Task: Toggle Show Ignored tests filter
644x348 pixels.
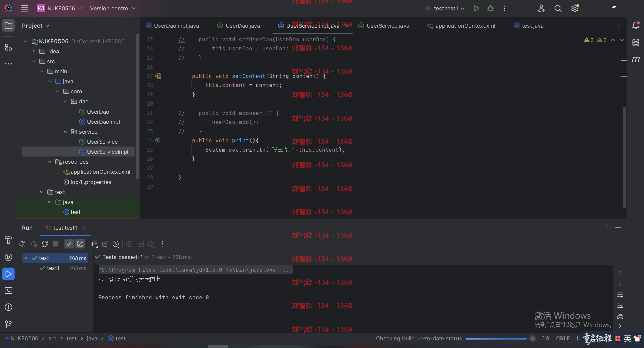Action: [80, 244]
